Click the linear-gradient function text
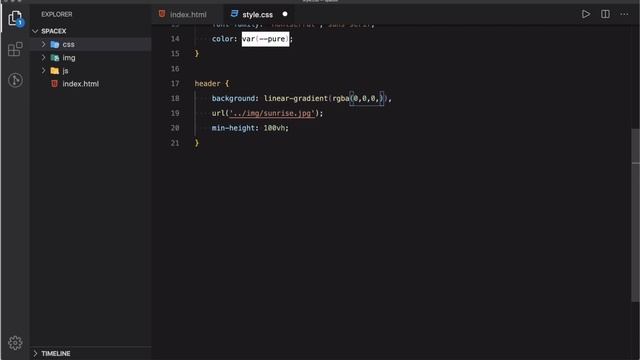 [296, 98]
